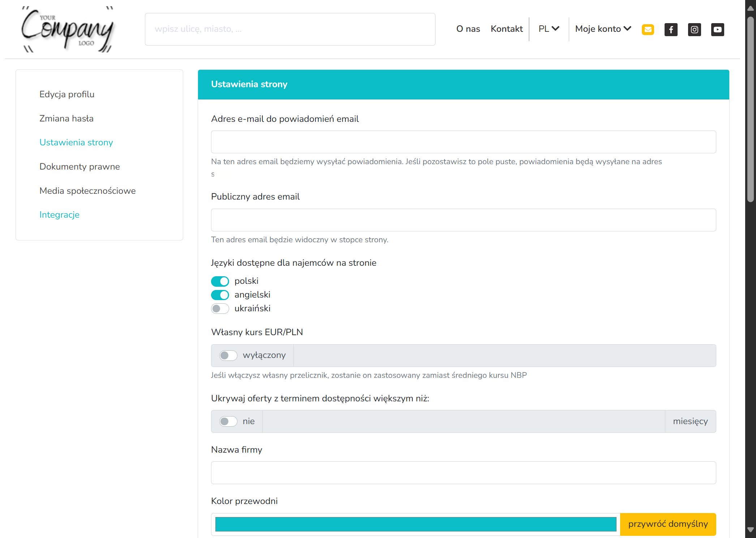Expand the Moje konto dropdown

[603, 29]
